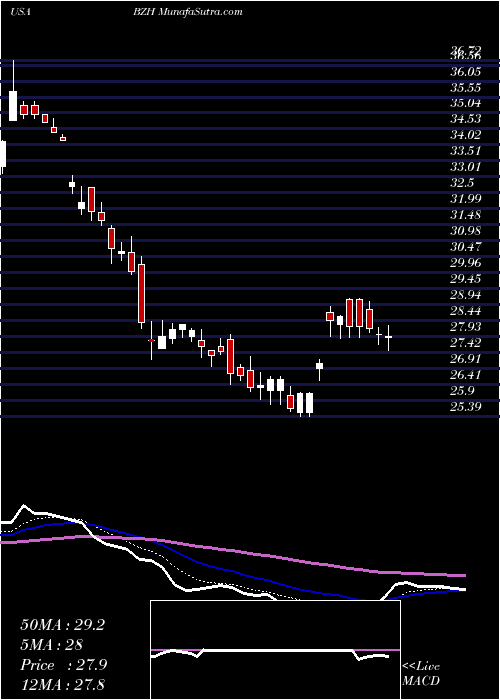Select the 30.47 price level label
The width and height of the screenshot is (500, 700).
click(465, 247)
